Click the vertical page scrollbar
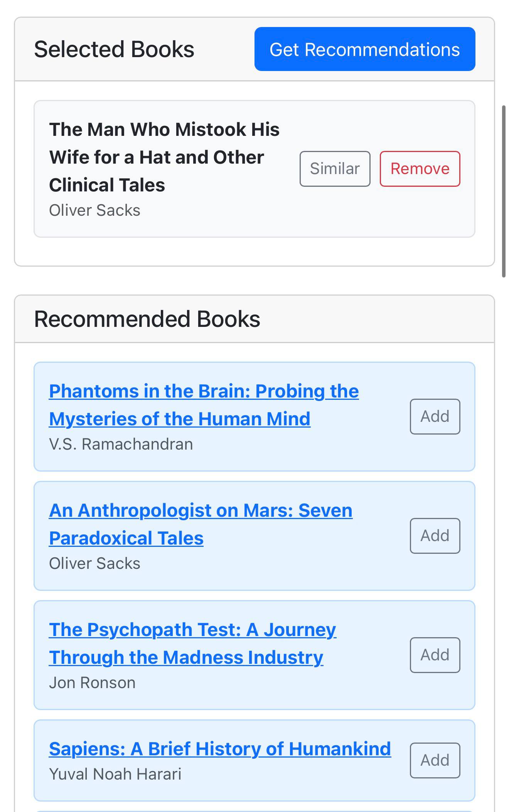 (503, 191)
